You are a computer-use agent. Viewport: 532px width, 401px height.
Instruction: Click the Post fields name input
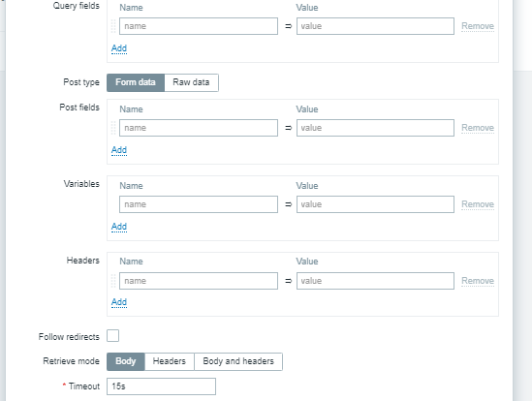199,128
